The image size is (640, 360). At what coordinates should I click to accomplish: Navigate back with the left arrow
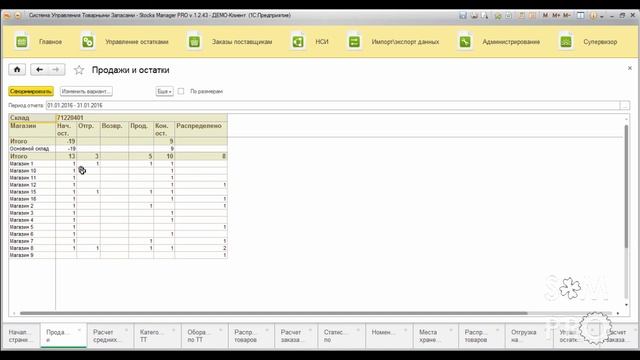[x=39, y=69]
